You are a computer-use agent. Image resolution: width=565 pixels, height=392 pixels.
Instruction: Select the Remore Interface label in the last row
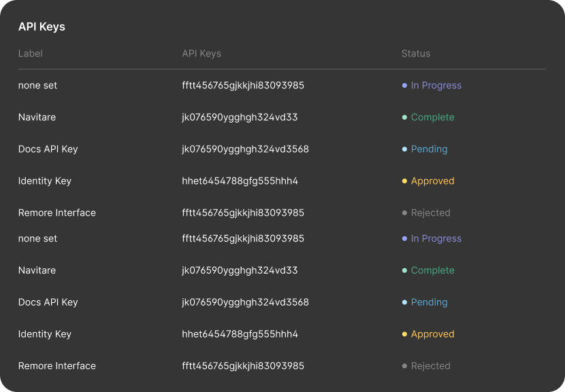[57, 365]
